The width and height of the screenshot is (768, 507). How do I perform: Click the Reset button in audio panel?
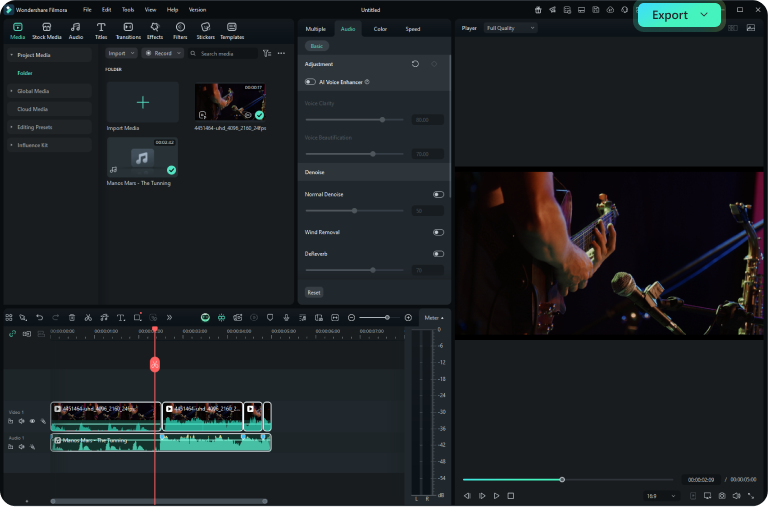(314, 292)
